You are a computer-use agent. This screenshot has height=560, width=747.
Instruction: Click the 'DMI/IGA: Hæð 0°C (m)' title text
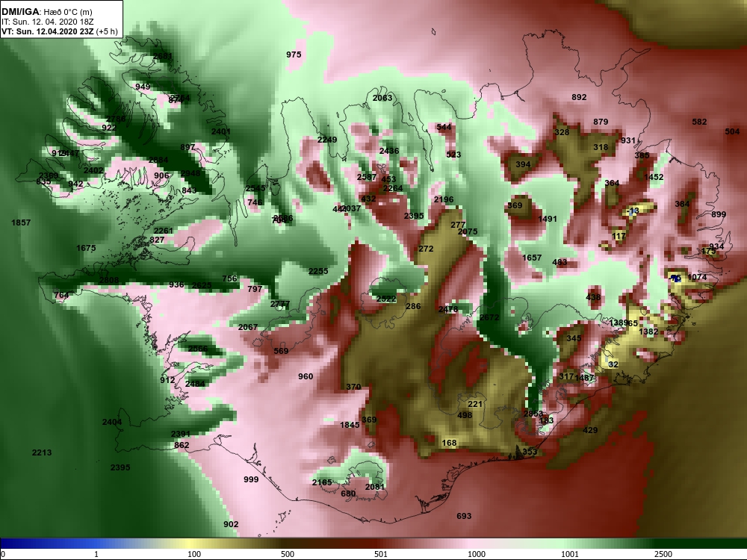[46, 11]
